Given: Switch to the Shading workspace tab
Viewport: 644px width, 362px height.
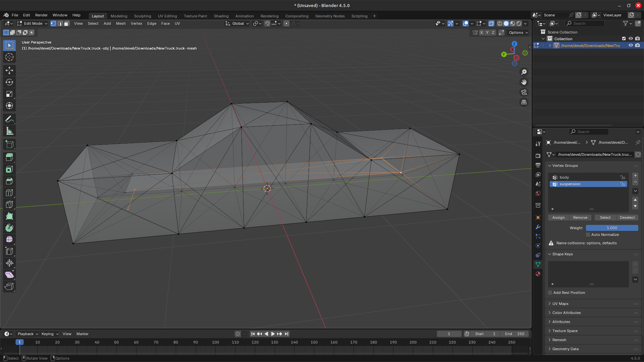Looking at the screenshot, I should [221, 16].
